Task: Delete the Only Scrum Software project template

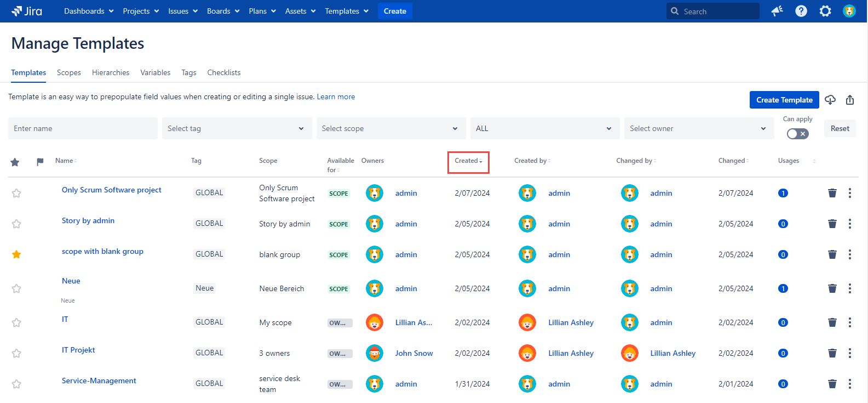Action: click(x=832, y=193)
